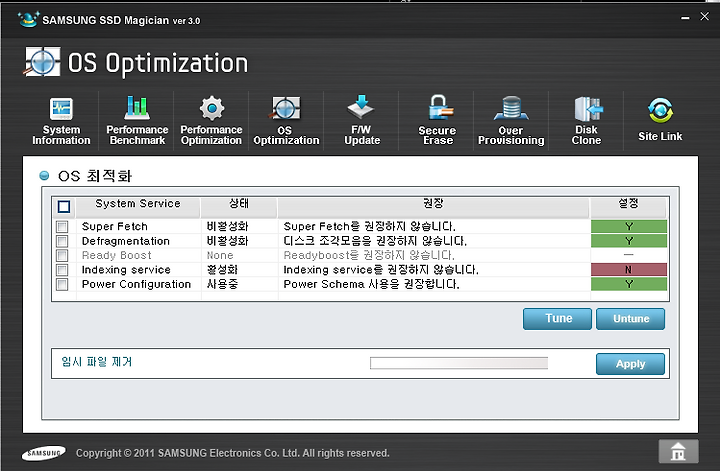Screen dimensions: 720x471
Task: Minimize the SSD Magician window
Action: click(685, 18)
